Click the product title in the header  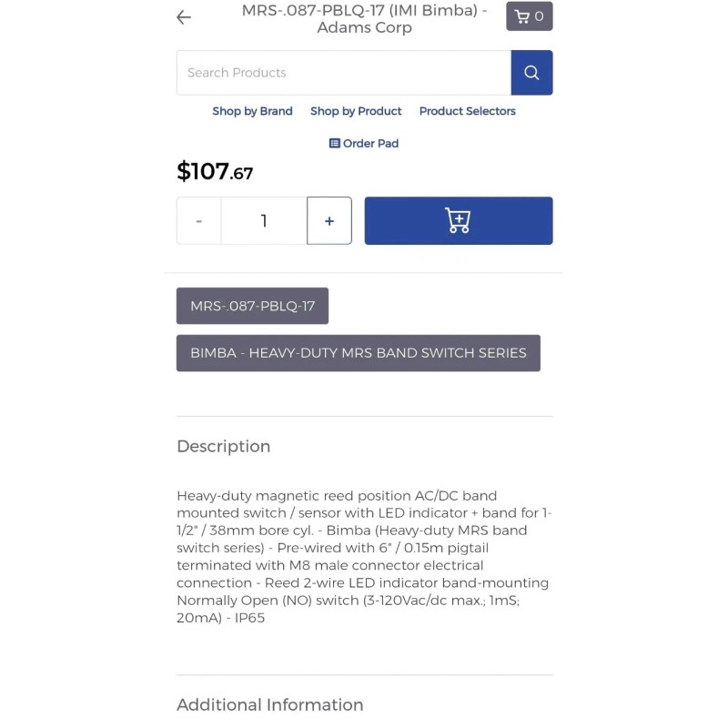click(x=364, y=19)
